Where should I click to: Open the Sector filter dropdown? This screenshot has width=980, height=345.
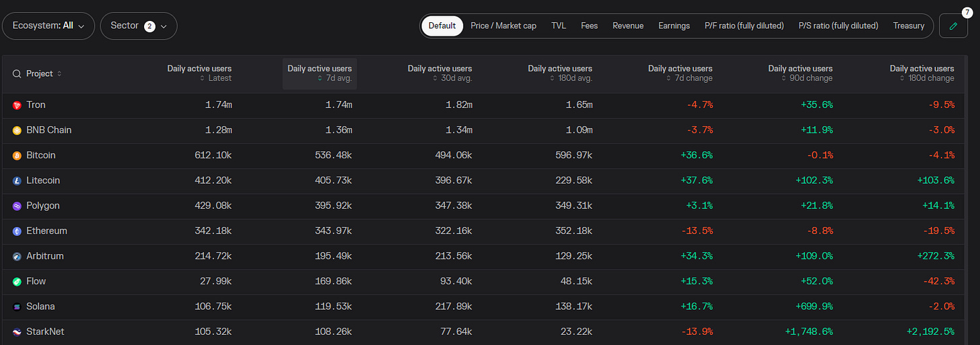[139, 26]
